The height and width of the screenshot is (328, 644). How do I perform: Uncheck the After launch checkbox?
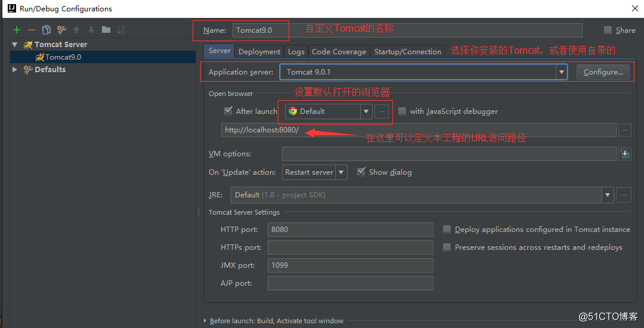(228, 112)
